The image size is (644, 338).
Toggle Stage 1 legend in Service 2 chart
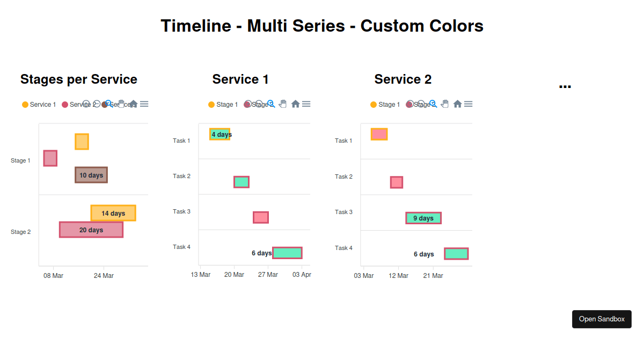385,105
